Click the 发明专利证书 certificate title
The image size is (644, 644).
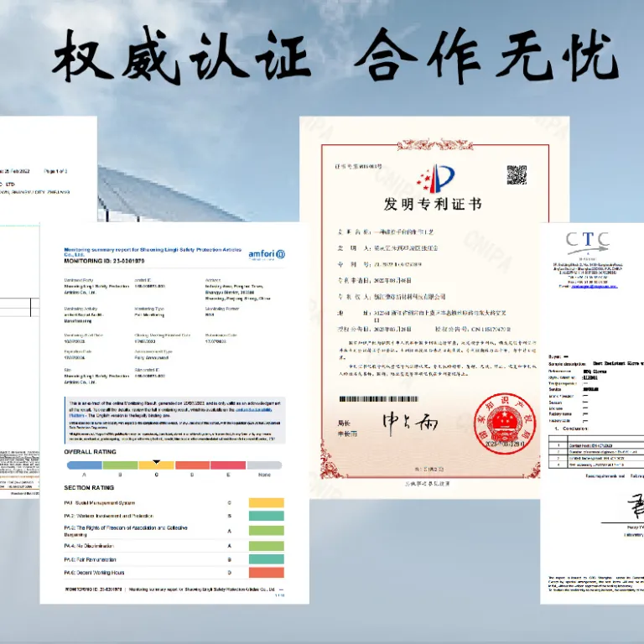[433, 204]
